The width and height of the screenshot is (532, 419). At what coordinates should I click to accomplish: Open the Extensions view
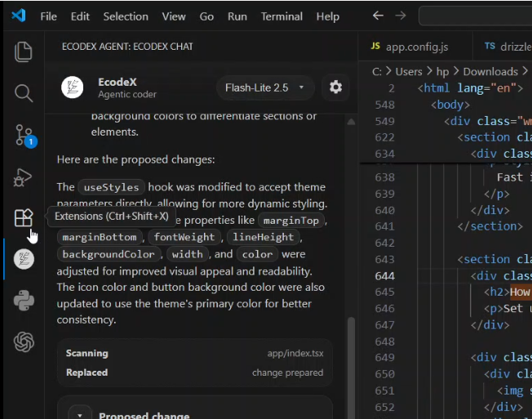pos(24,217)
